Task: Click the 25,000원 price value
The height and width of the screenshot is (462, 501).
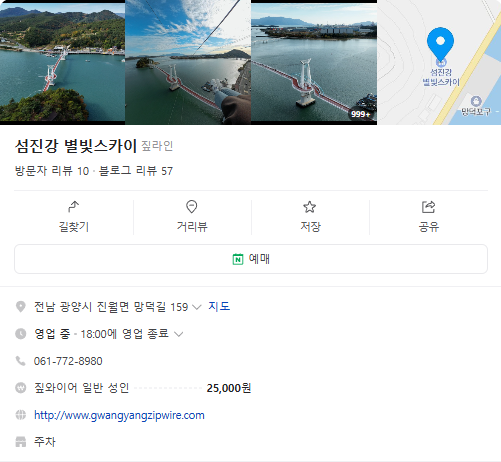Action: pos(229,388)
